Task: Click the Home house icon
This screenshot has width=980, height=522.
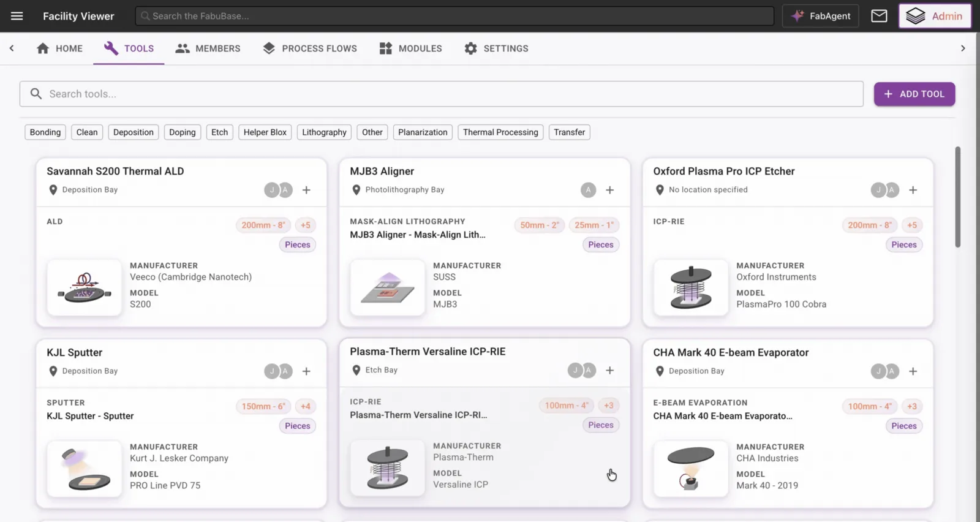Action: tap(43, 48)
